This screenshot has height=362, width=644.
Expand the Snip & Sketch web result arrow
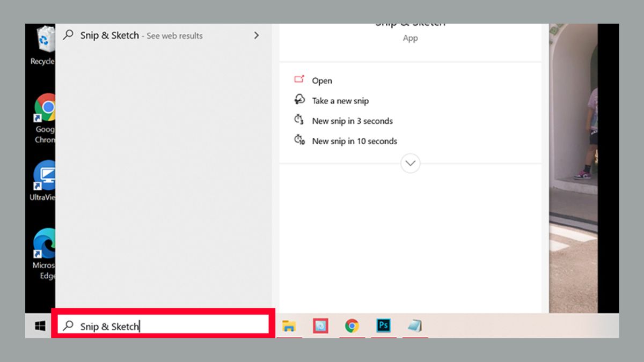click(x=257, y=35)
